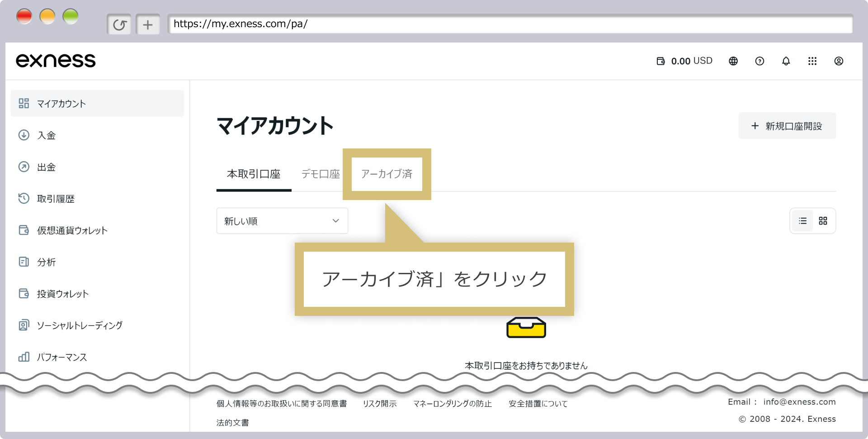Click the yellow empty inbox icon
This screenshot has height=439, width=868.
526,327
